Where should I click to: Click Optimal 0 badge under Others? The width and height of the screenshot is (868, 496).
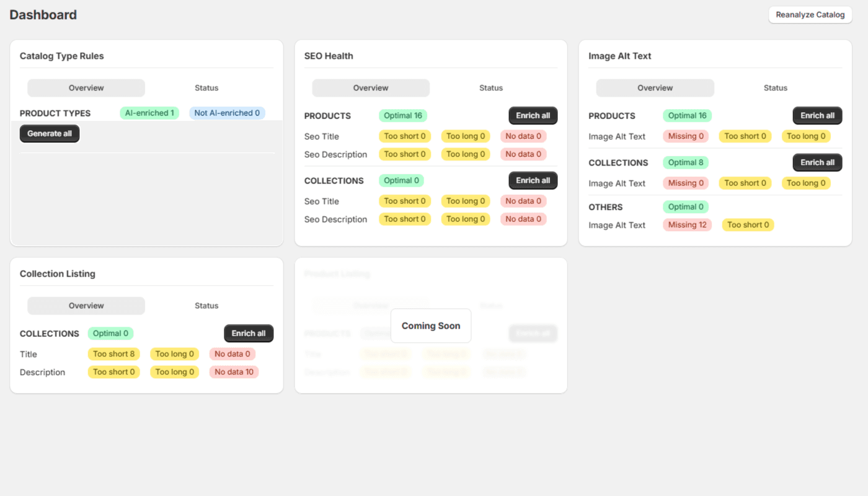[686, 207]
